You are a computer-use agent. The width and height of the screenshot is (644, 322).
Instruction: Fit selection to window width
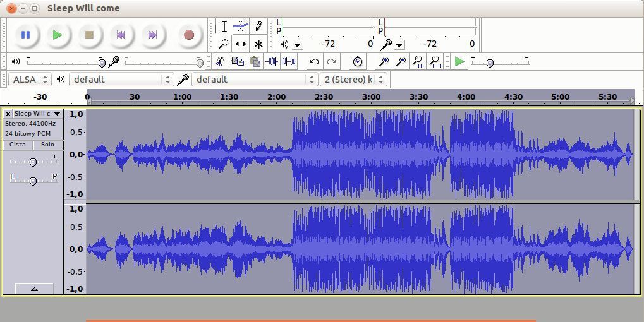click(418, 61)
